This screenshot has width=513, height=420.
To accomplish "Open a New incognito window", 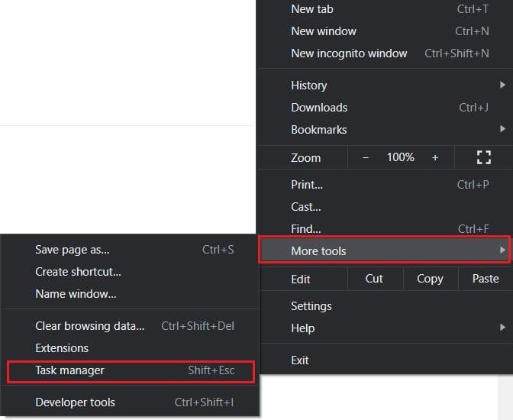I will pos(385,53).
